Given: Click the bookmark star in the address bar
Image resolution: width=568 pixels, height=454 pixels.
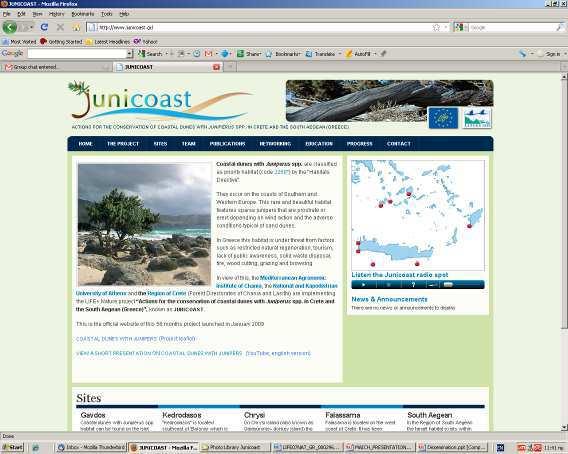Looking at the screenshot, I should point(436,28).
